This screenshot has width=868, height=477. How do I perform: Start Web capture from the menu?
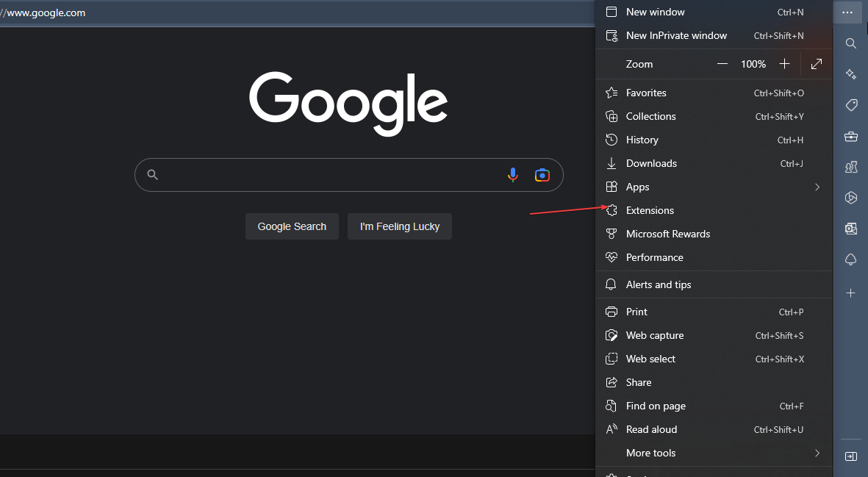pyautogui.click(x=714, y=335)
